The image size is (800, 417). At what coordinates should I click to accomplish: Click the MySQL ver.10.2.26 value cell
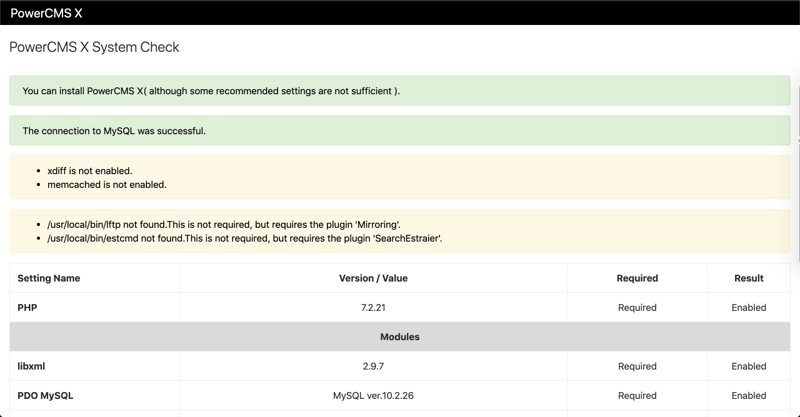pos(373,395)
